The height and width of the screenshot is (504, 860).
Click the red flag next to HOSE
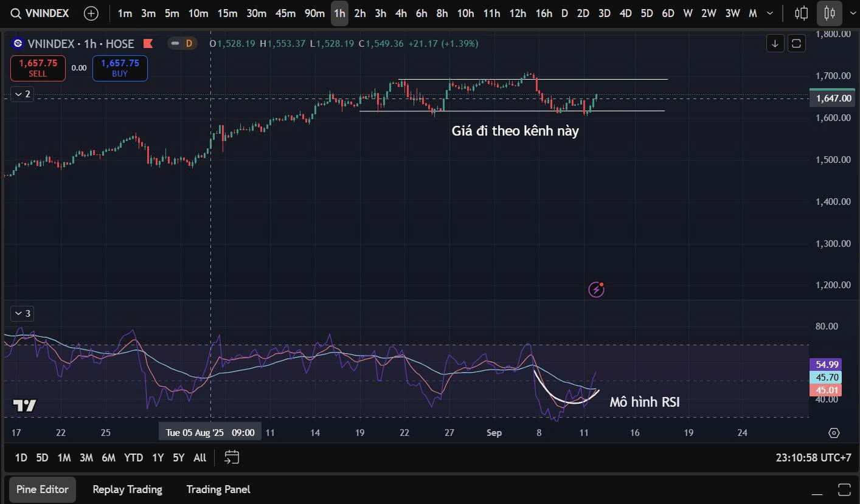point(147,43)
